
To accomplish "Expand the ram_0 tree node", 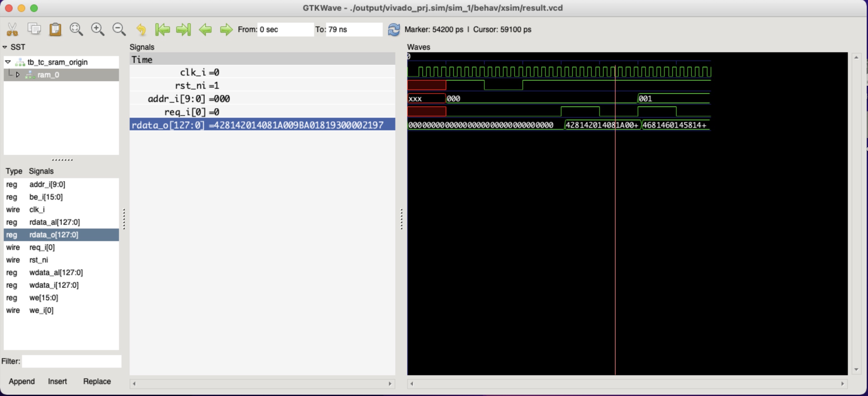I will click(x=18, y=75).
